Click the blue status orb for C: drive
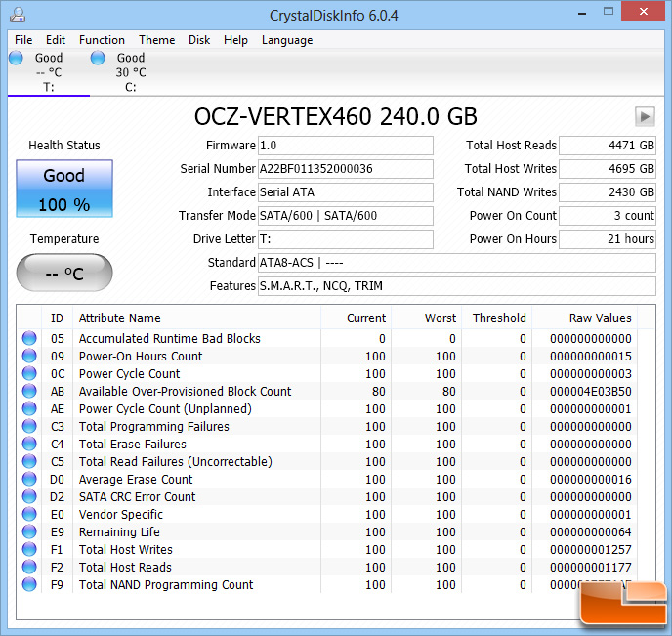This screenshot has width=672, height=636. pos(98,58)
